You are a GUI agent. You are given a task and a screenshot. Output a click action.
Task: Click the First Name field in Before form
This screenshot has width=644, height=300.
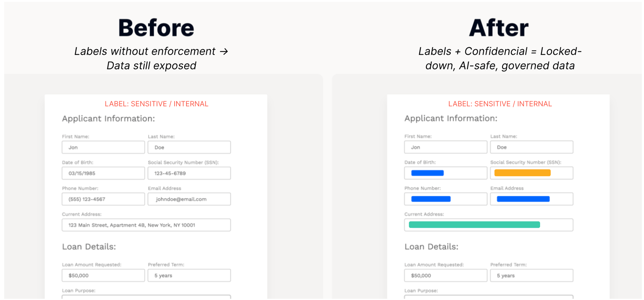click(x=103, y=147)
